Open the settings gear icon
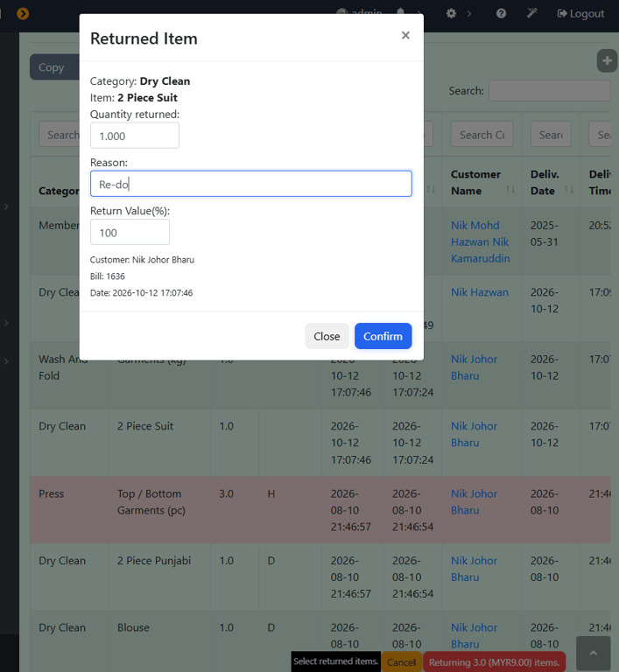 tap(451, 14)
